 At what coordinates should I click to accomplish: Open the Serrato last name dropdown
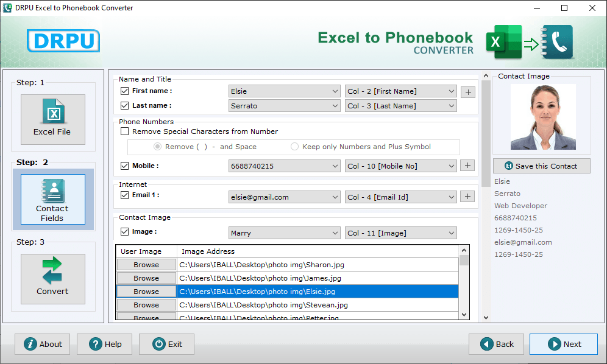click(x=284, y=106)
